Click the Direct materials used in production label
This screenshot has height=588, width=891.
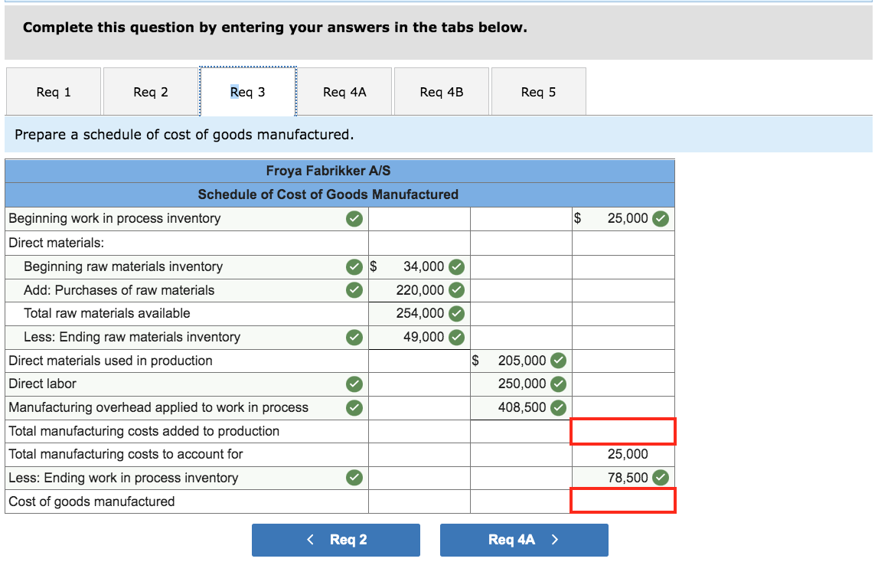[x=110, y=361]
